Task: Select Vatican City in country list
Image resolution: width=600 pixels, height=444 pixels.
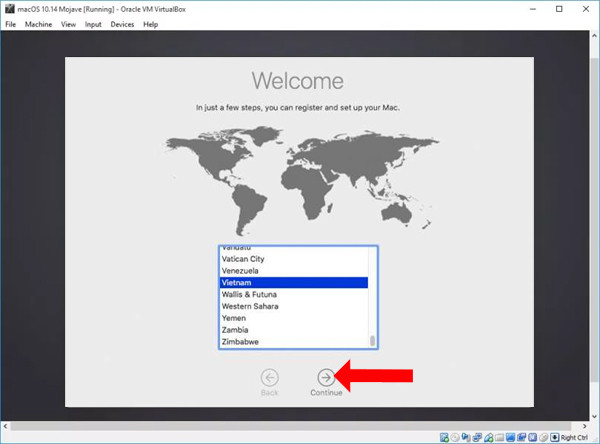Action: [293, 259]
